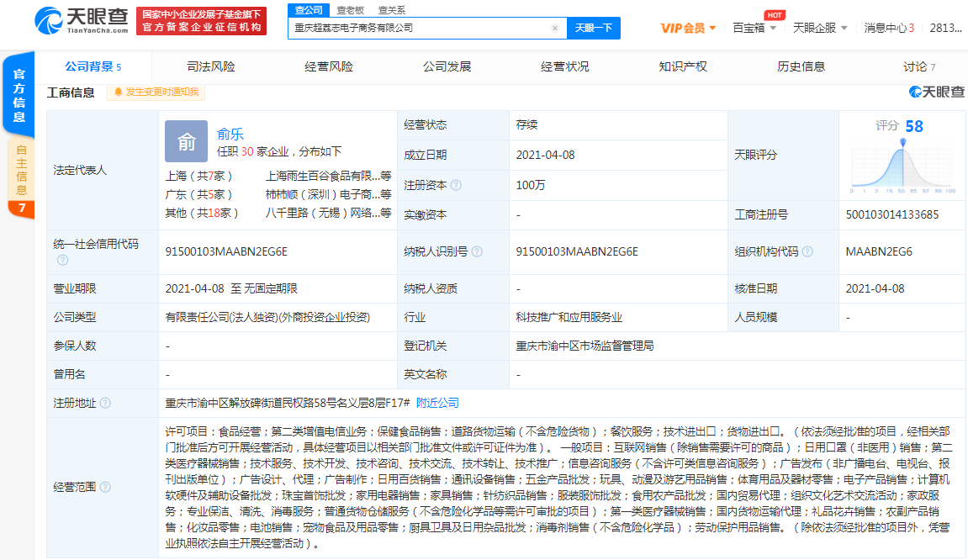The image size is (968, 560).
Task: Click the help icon beside 组织机构代码
Action: 807,251
